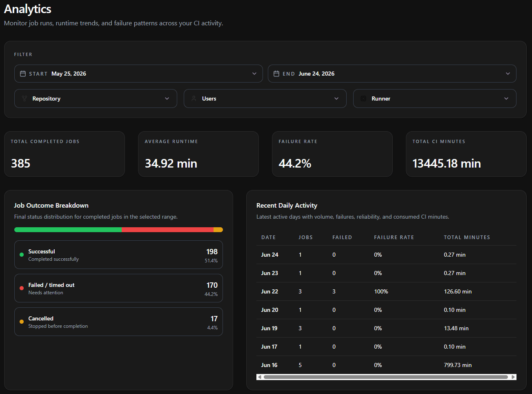532x394 pixels.
Task: Click the 198 successful count
Action: (x=212, y=252)
